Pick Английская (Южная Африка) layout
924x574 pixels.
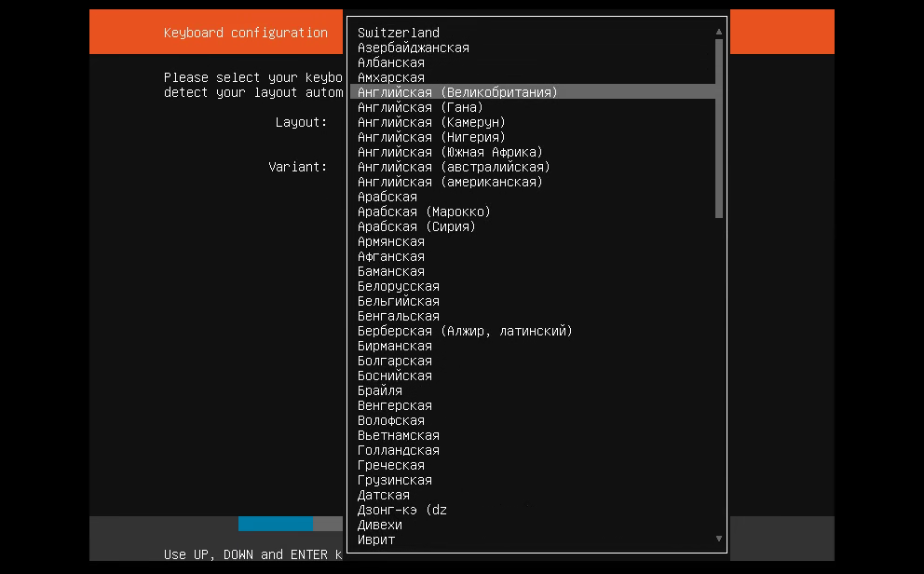(450, 152)
